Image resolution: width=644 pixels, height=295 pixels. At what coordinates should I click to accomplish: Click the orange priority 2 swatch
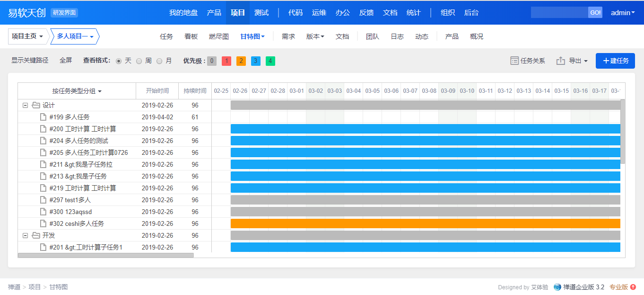pyautogui.click(x=241, y=61)
